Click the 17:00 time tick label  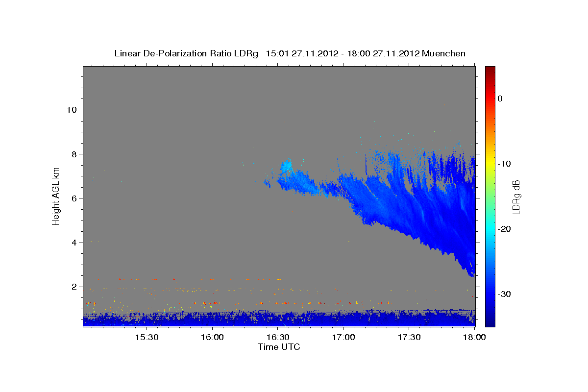(x=343, y=338)
